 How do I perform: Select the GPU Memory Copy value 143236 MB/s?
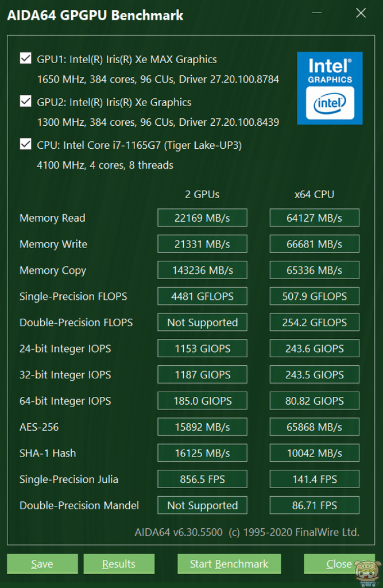point(202,270)
